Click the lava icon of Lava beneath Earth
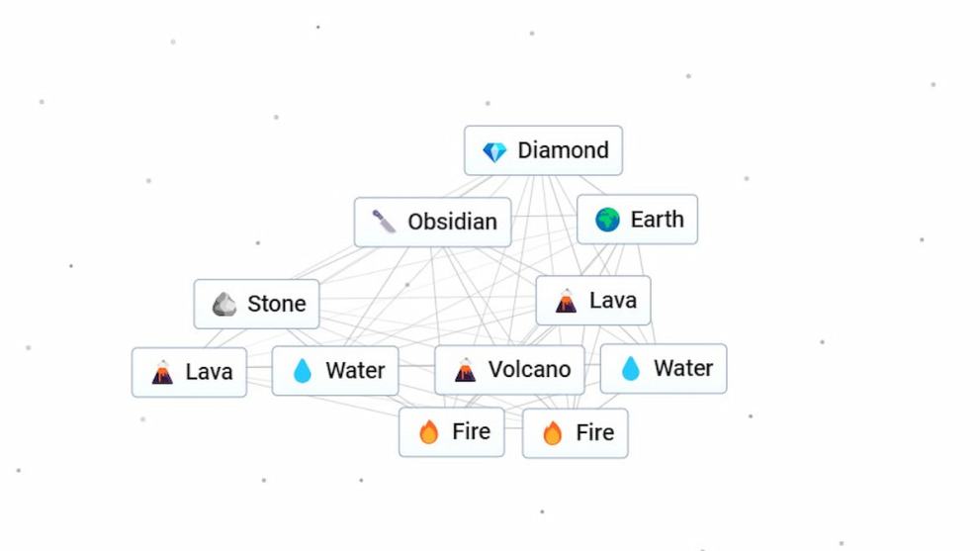Viewport: 980px width, 551px height. point(566,301)
